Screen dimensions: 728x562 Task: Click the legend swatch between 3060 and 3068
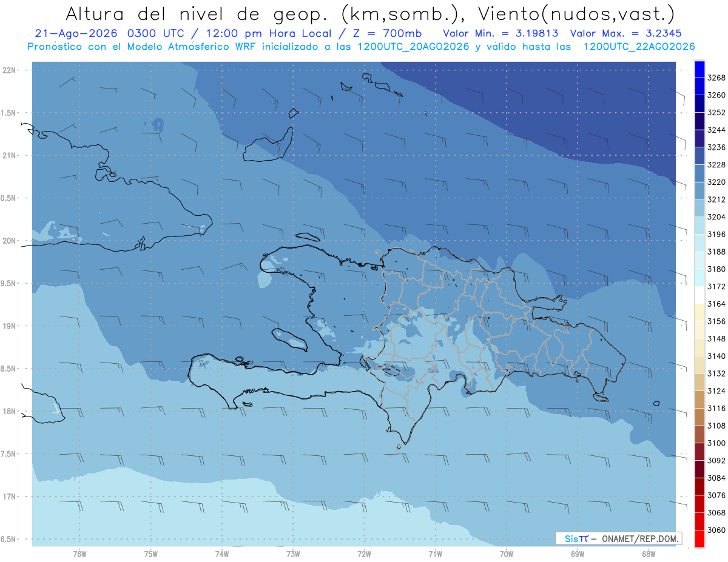point(699,521)
